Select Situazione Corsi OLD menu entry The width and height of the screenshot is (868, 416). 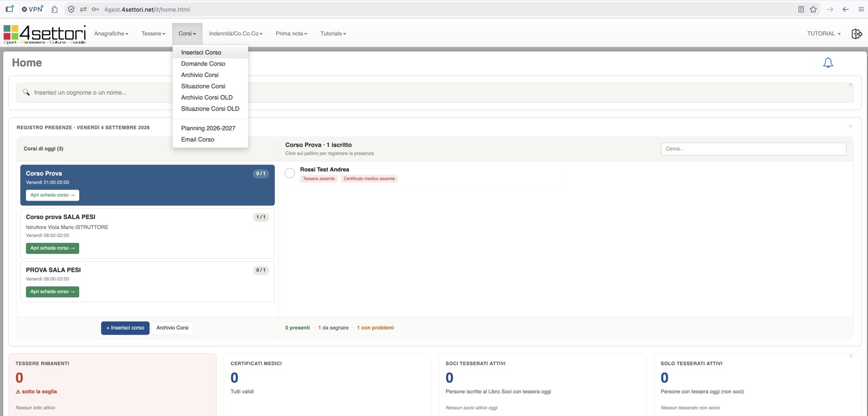pyautogui.click(x=210, y=108)
